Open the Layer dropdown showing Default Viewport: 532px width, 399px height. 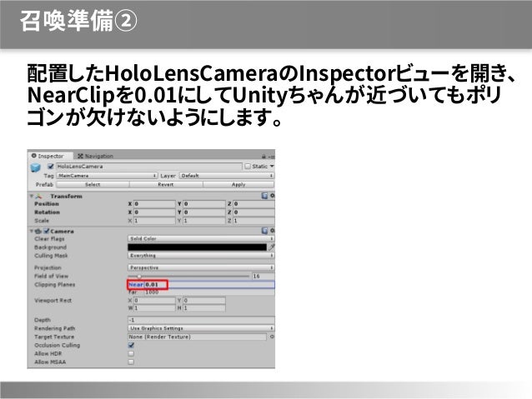(227, 176)
